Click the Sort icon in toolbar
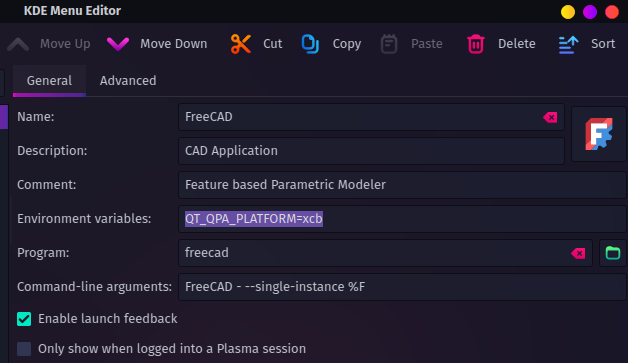Viewport: 628px width, 363px height. [568, 44]
